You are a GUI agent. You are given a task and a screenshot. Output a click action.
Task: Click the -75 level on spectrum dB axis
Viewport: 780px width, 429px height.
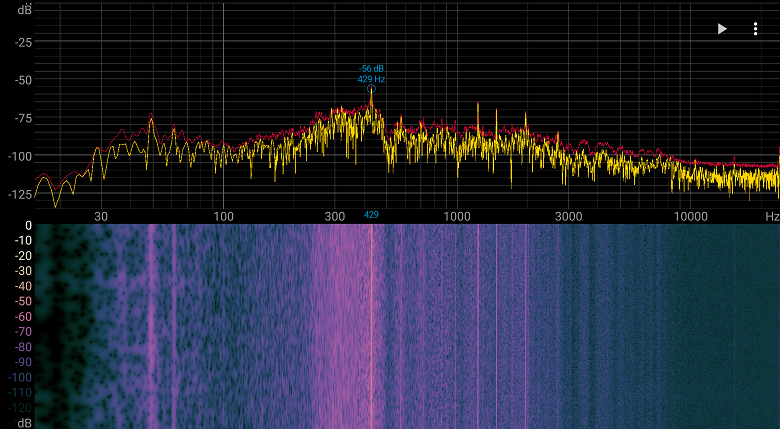pos(23,118)
